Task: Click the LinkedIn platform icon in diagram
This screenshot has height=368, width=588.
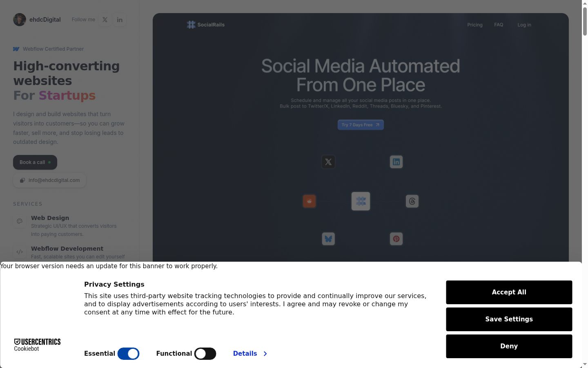Action: click(x=396, y=162)
